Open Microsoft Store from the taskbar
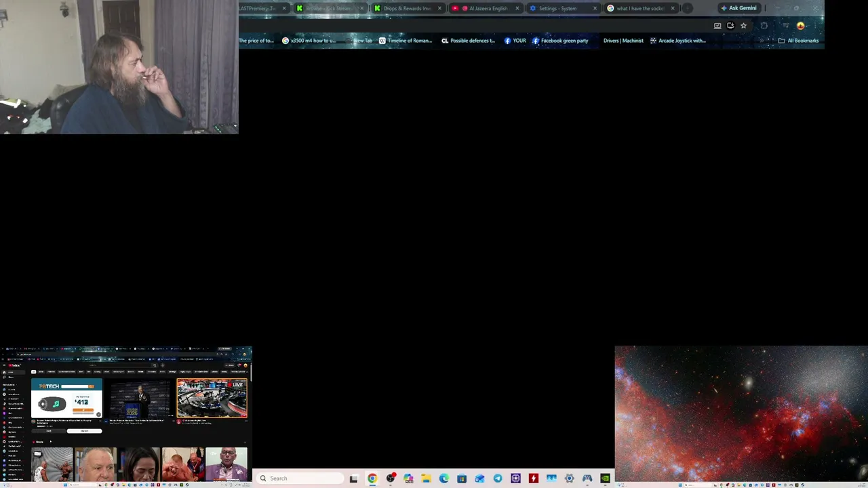Viewport: 868px width, 488px height. pyautogui.click(x=462, y=479)
